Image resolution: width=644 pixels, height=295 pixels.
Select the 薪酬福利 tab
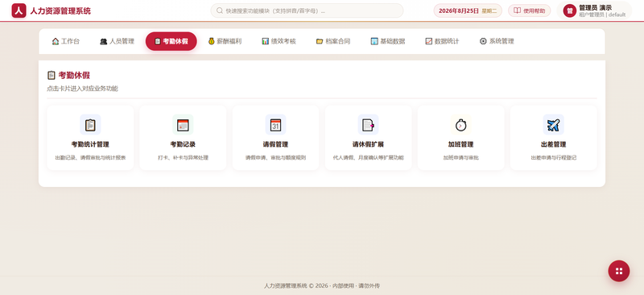[x=225, y=41]
